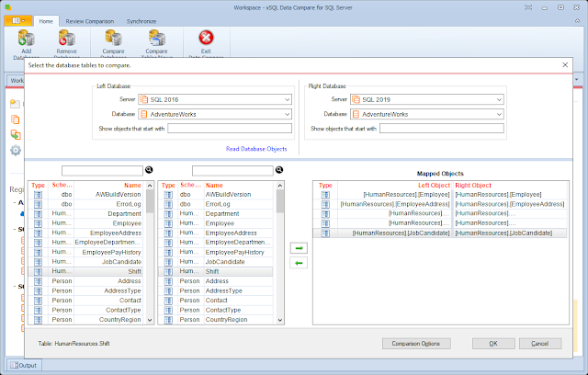Open the Home ribbon tab

click(x=46, y=21)
